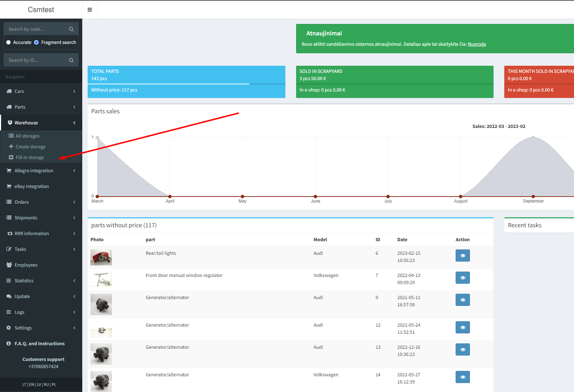Click the eye button for part ID 13
This screenshot has height=392, width=574.
point(462,349)
